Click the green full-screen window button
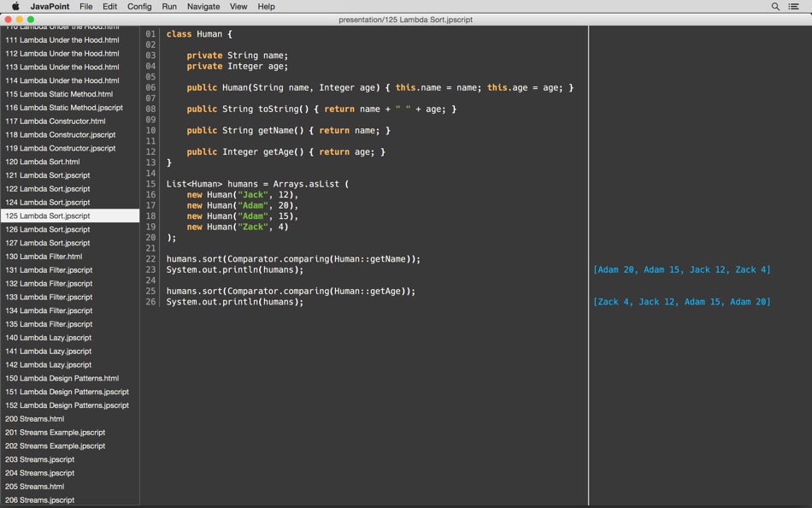812x508 pixels. [31, 20]
